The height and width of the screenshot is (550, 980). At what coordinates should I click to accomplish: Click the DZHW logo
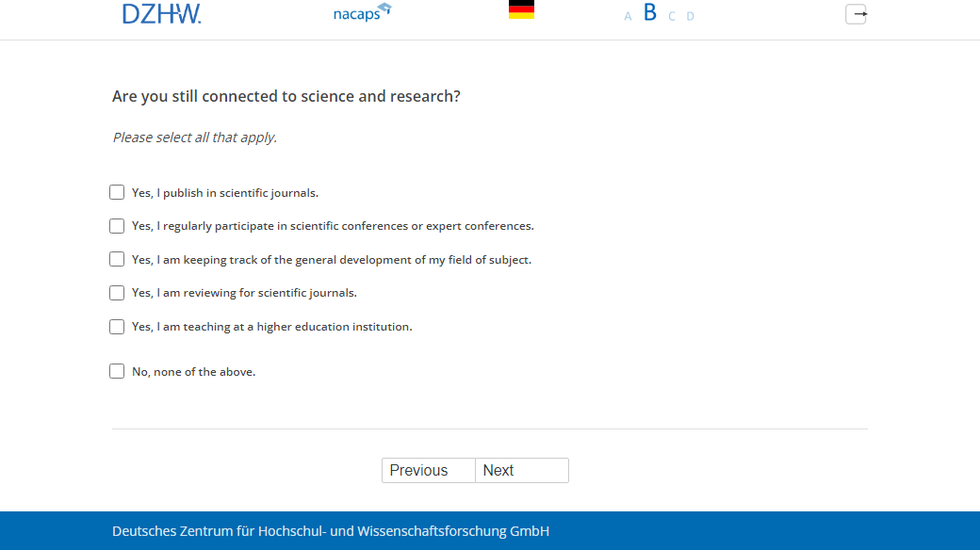161,13
